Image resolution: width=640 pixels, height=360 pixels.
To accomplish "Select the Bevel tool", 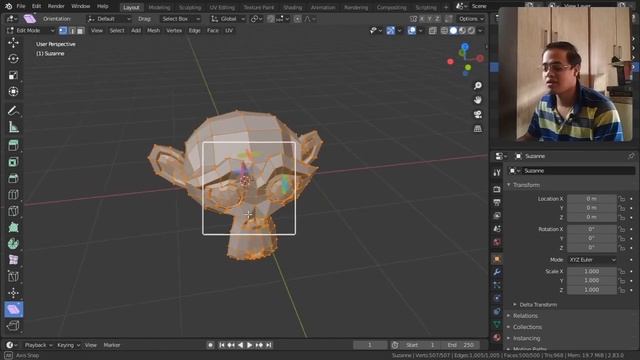I will pyautogui.click(x=13, y=178).
